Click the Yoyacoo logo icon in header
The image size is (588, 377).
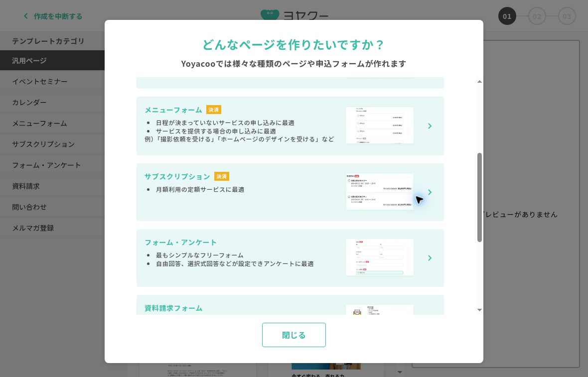coord(270,15)
